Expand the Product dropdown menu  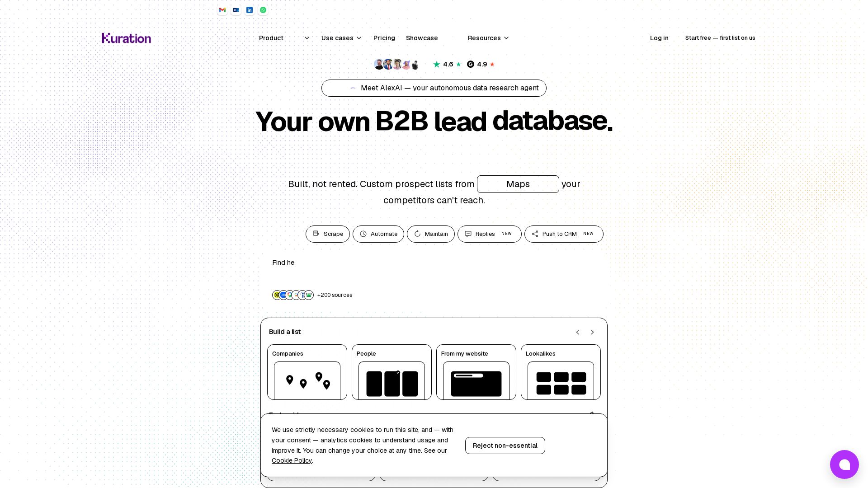click(284, 38)
